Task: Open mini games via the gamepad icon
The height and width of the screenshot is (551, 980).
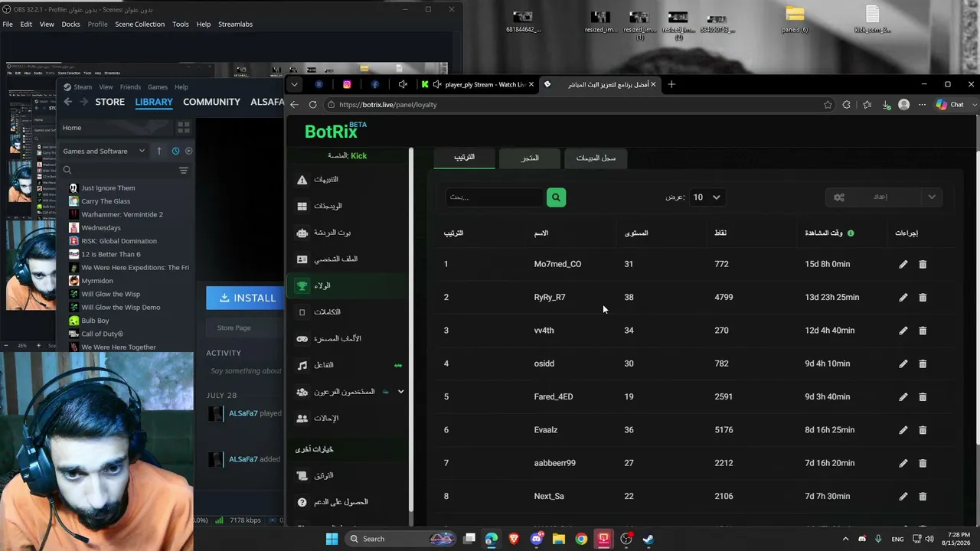Action: point(302,339)
